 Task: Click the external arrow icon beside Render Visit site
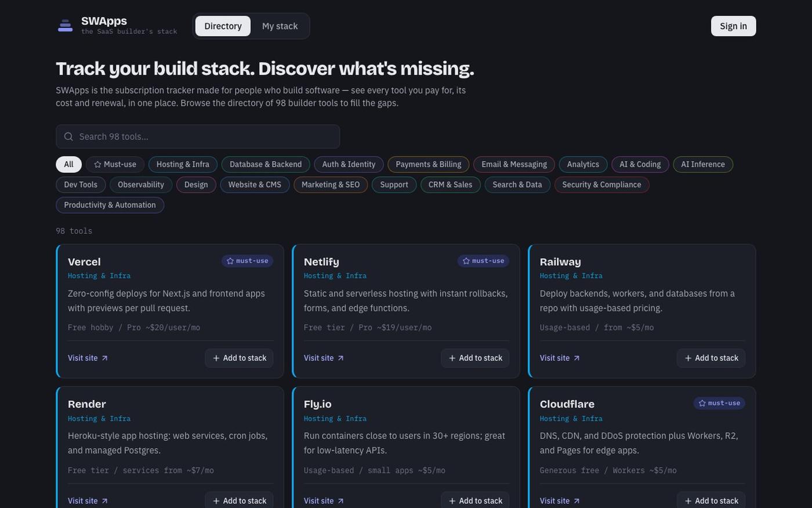tap(105, 501)
